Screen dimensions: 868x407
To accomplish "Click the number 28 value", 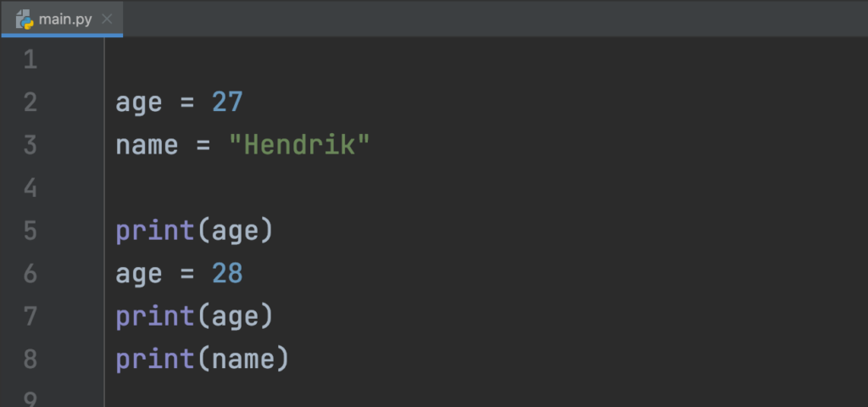I will (227, 273).
